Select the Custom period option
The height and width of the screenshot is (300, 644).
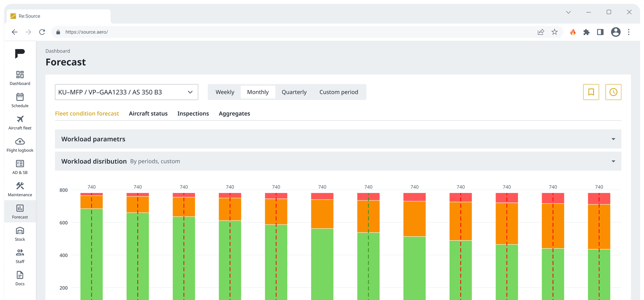pos(338,92)
